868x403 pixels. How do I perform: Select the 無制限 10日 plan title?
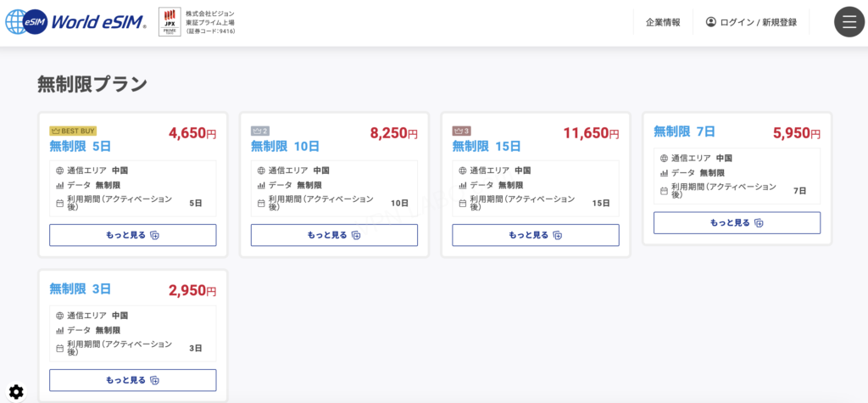285,146
